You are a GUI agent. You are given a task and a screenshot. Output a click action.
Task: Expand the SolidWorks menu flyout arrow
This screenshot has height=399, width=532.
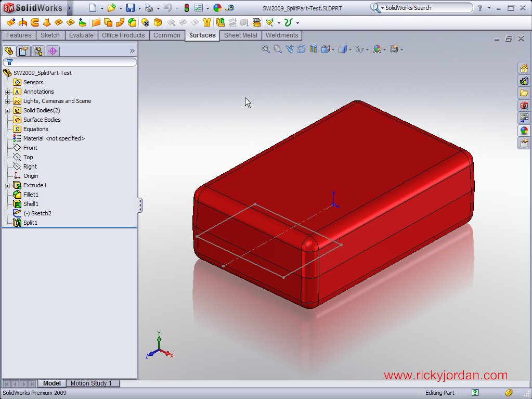pos(69,8)
